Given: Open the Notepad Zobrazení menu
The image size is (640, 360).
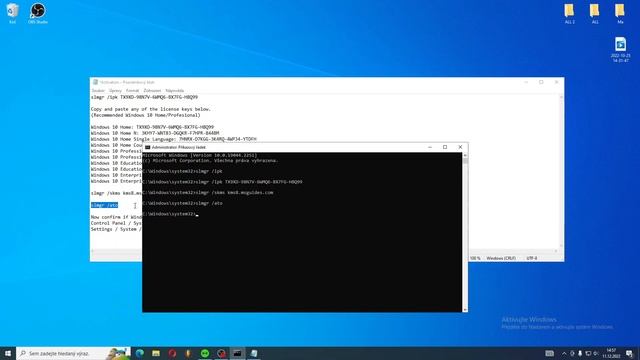Looking at the screenshot, I should point(152,91).
